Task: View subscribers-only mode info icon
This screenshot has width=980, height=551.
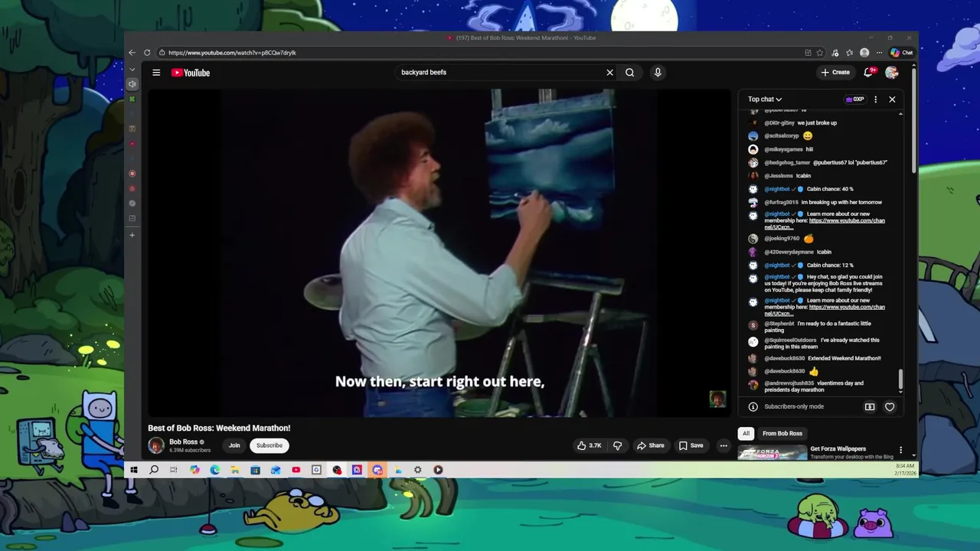Action: 753,407
